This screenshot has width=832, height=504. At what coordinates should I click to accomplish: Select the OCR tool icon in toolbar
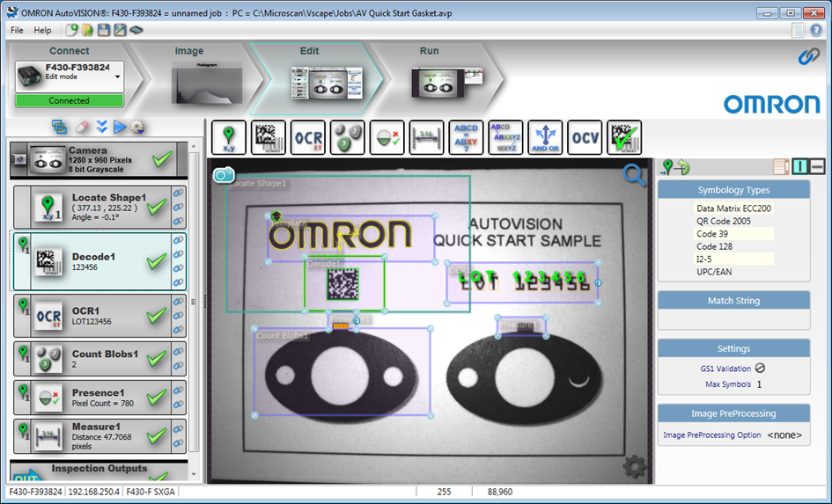[308, 138]
